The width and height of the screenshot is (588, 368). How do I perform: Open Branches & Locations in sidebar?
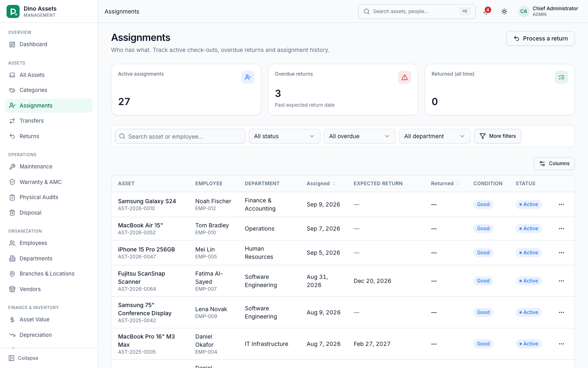click(x=49, y=274)
